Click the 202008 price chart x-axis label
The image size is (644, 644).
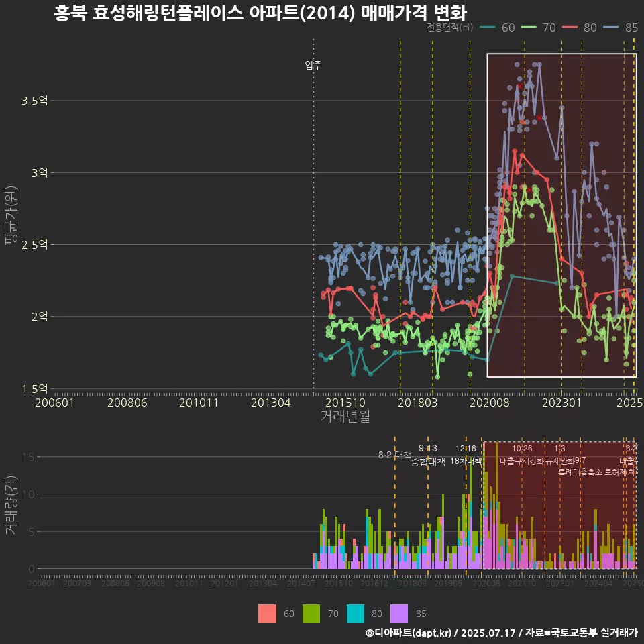tap(490, 402)
